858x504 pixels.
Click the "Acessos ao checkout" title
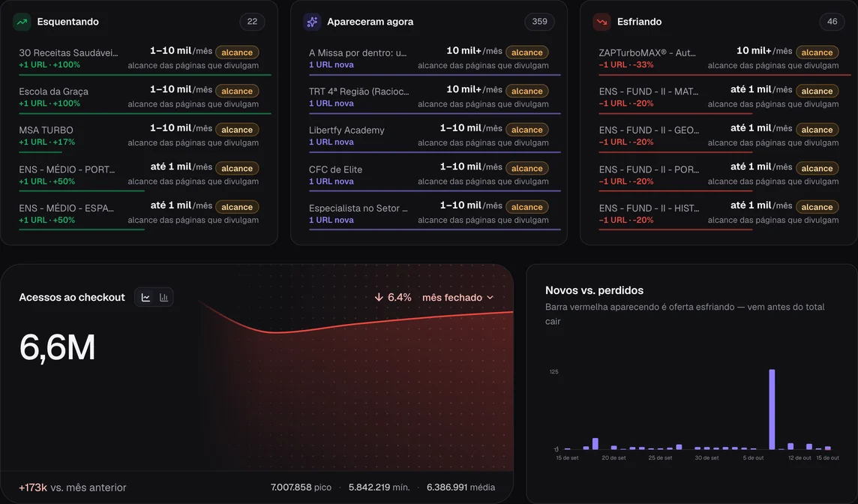click(x=72, y=297)
